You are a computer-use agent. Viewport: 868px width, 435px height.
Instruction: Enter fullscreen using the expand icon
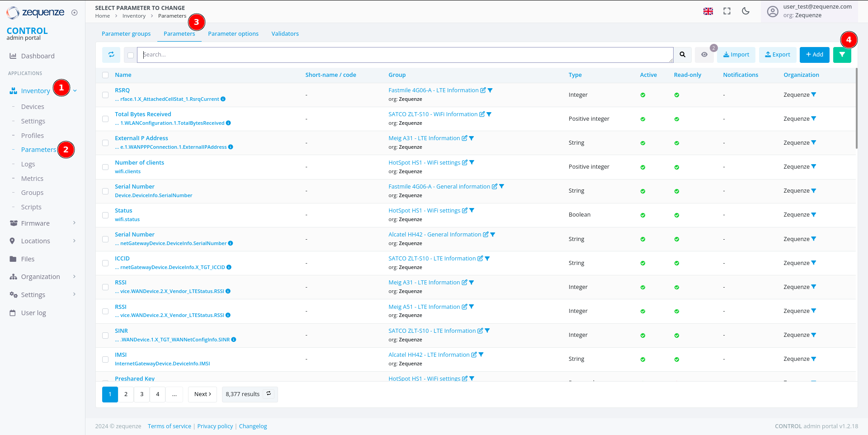pos(727,11)
